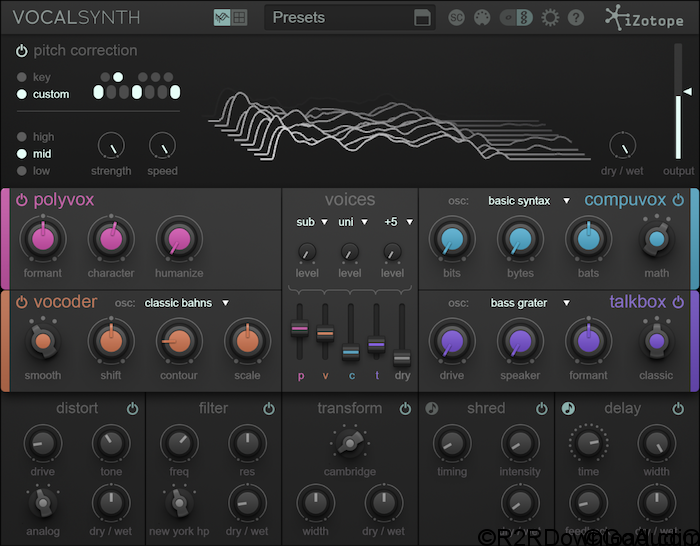This screenshot has height=546, width=700.
Task: Adjust the dry level fader
Action: click(x=402, y=358)
